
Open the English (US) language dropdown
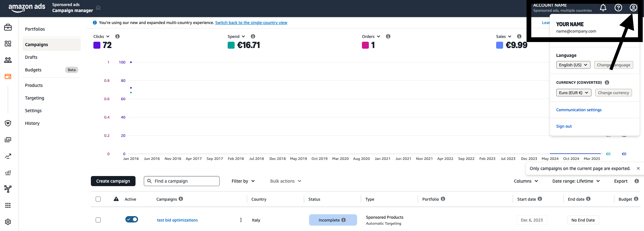573,65
